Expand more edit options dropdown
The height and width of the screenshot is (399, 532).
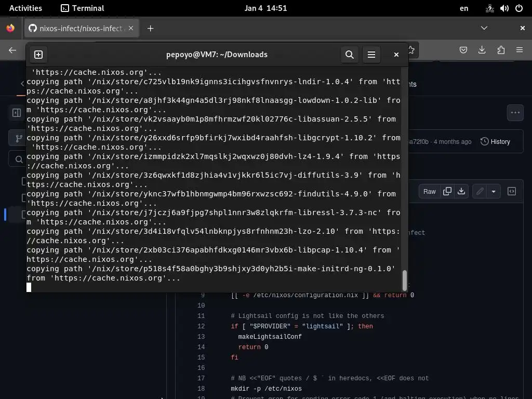(494, 192)
